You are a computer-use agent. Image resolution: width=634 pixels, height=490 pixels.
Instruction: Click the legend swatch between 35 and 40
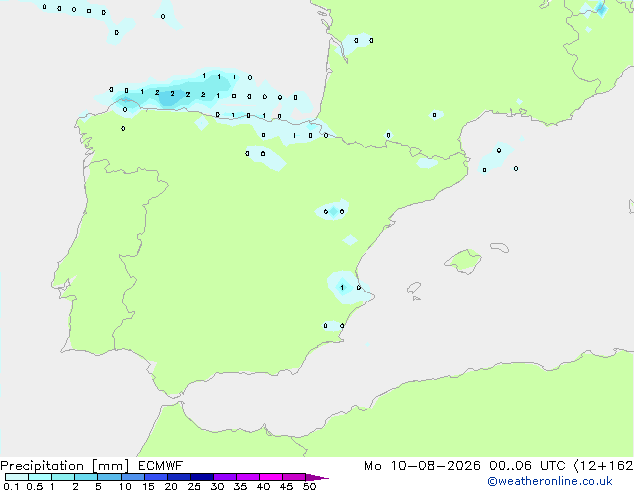247,477
